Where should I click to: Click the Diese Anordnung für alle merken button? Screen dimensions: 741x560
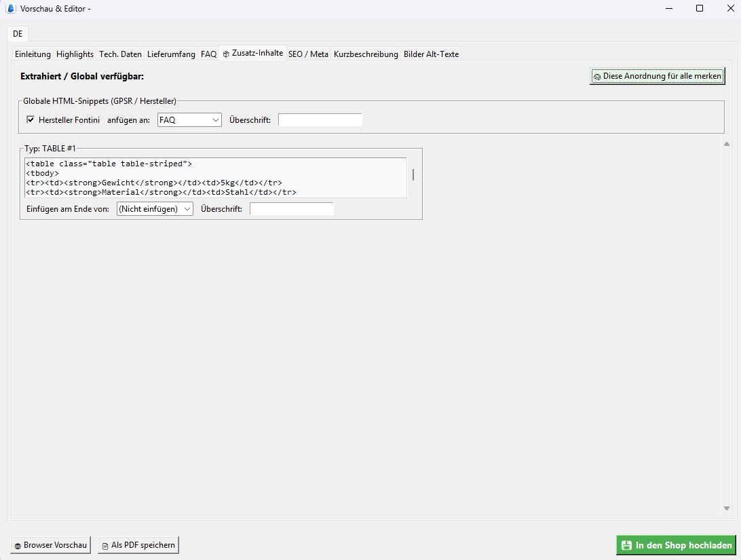tap(657, 76)
